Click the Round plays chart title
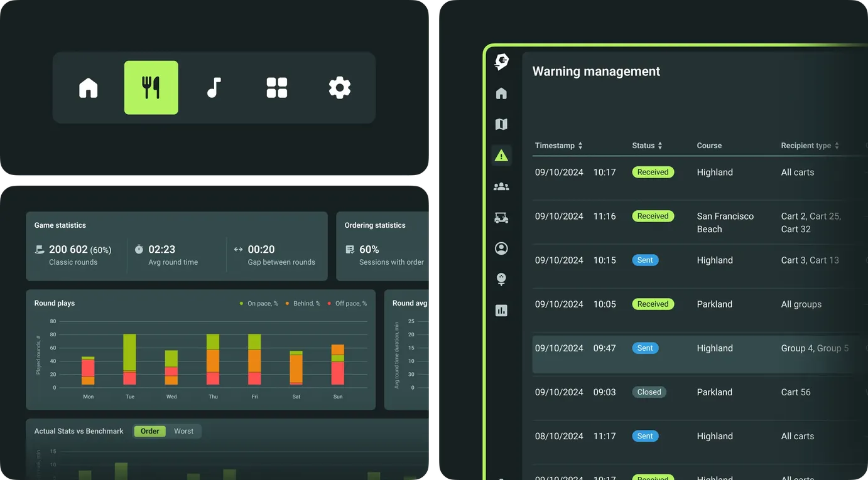This screenshot has width=868, height=480. coord(55,303)
